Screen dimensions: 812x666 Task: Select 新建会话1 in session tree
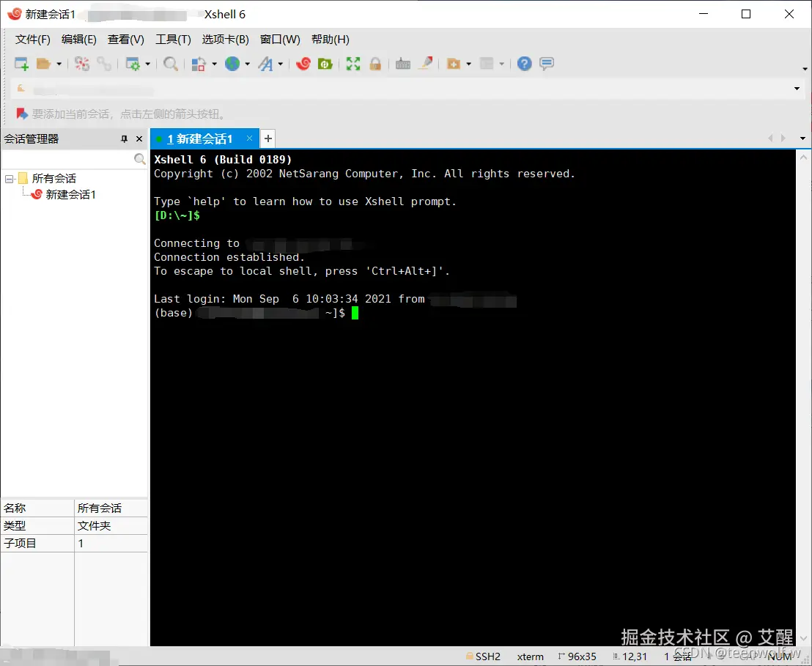(71, 195)
